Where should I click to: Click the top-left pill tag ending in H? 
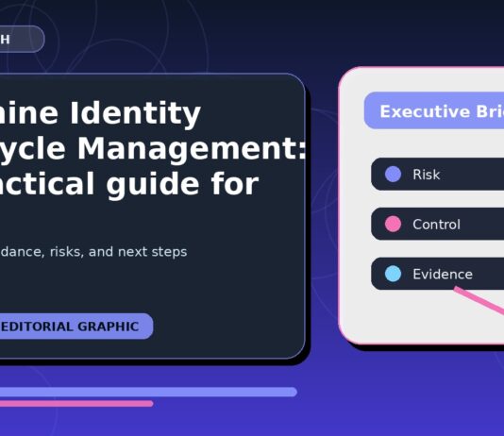[22, 39]
